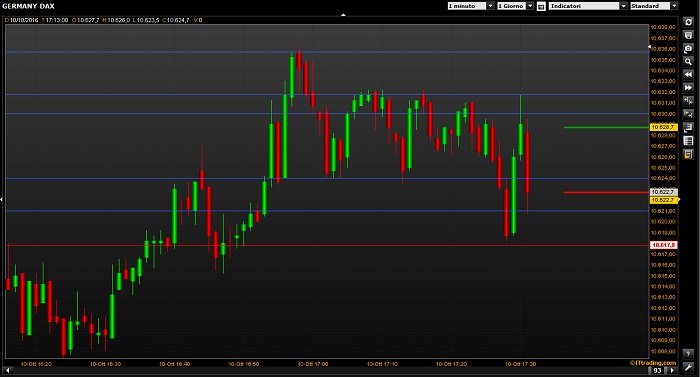The width and height of the screenshot is (700, 377).
Task: Click the notes list icon
Action: tap(688, 155)
